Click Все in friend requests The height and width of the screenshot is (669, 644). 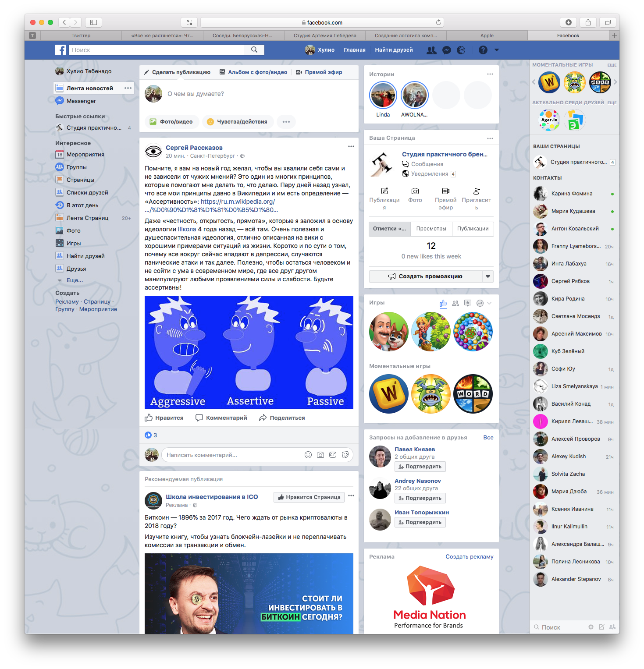pos(488,437)
